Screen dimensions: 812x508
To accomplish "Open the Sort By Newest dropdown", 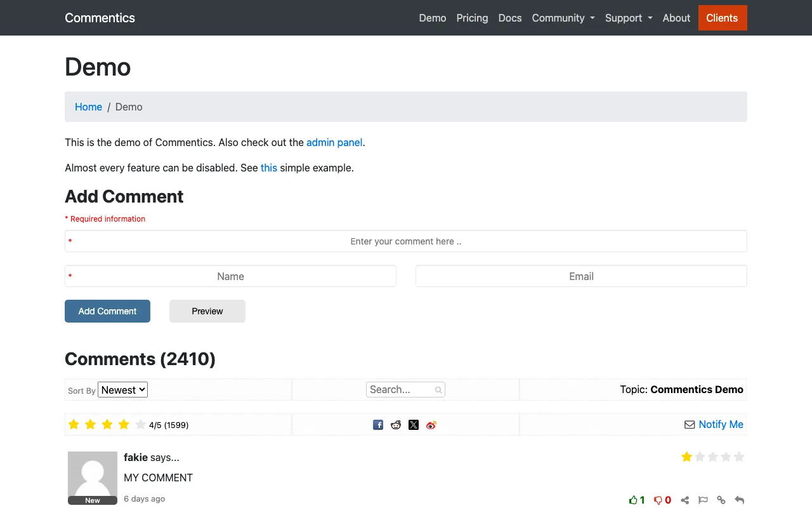I will [123, 390].
